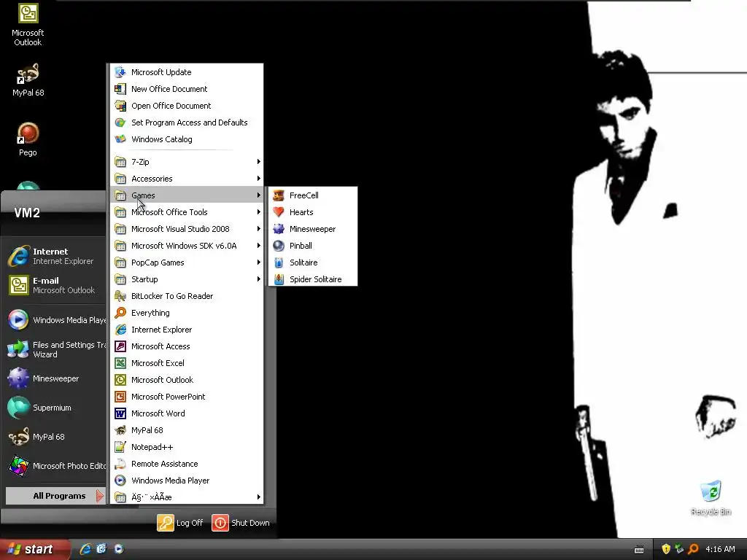747x560 pixels.
Task: Expand Microsoft Office Tools folder
Action: click(x=187, y=212)
